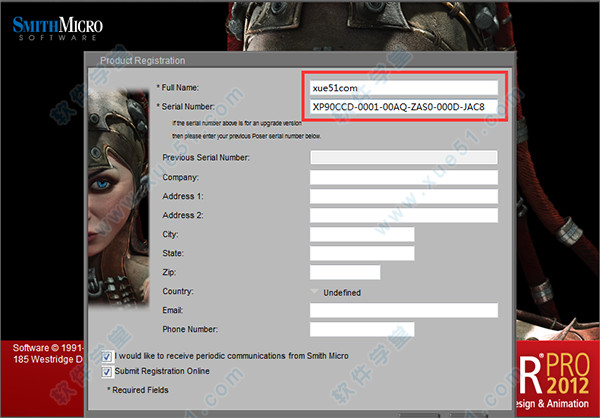Toggle the Submit Registration Online checkbox

point(107,372)
